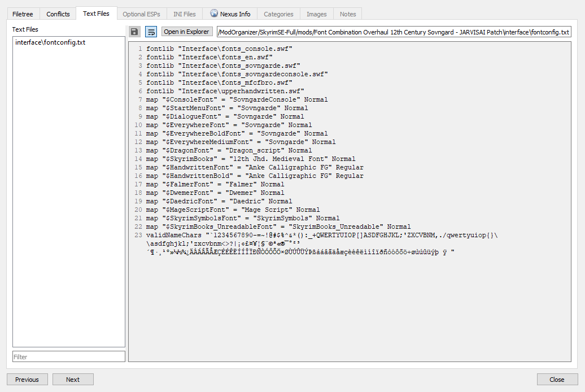Screen dimensions: 585x392
Task: Click into the Filter text box
Action: point(68,356)
